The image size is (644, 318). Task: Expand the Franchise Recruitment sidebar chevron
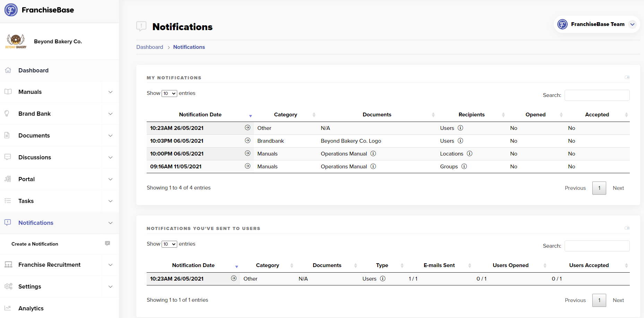click(110, 265)
